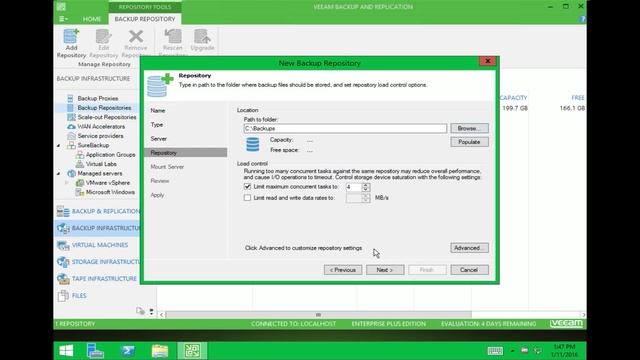Select Virtual Labs tree item
The width and height of the screenshot is (640, 360).
point(101,164)
